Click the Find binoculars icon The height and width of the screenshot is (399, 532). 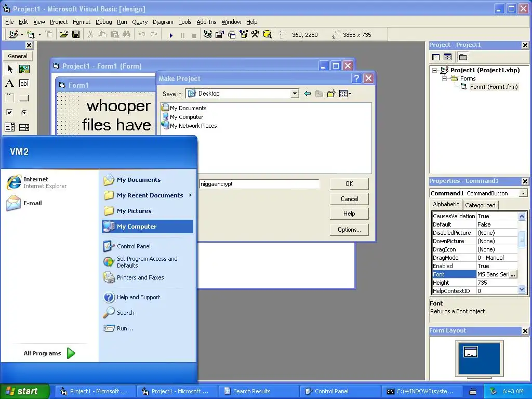click(127, 35)
